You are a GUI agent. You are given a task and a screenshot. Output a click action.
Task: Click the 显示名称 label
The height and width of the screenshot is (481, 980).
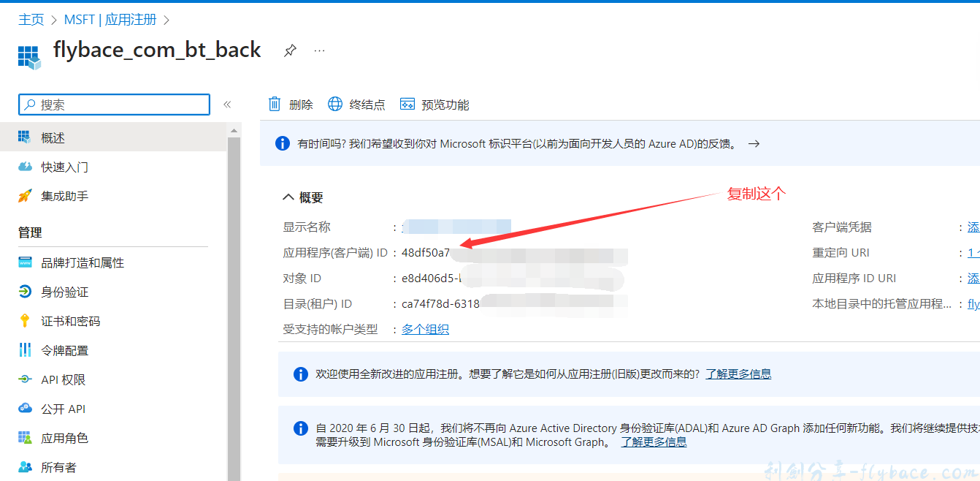(x=307, y=227)
